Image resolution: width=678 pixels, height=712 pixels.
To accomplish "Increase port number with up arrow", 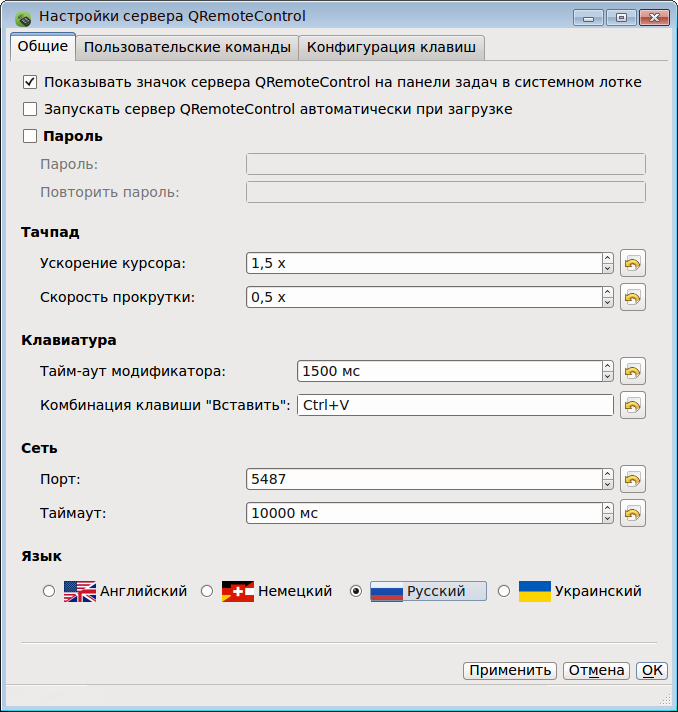I will (608, 474).
